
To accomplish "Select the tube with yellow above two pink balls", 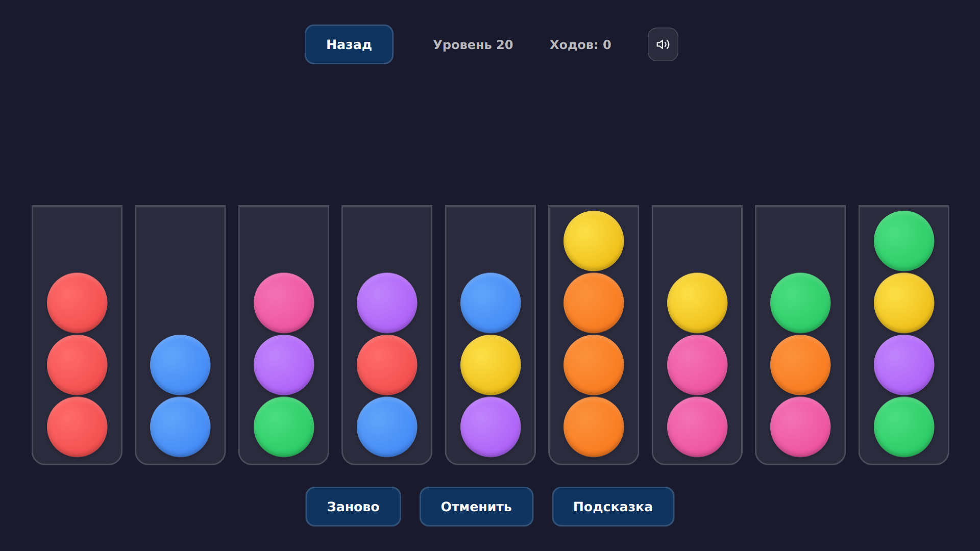I will pos(697,335).
